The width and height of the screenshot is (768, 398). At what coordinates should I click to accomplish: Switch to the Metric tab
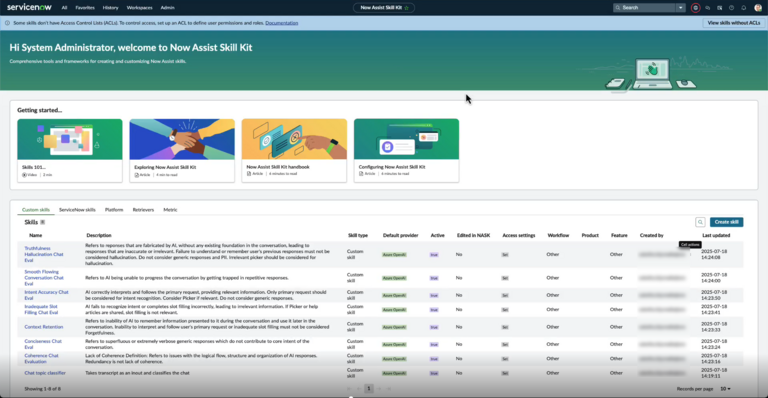coord(170,210)
